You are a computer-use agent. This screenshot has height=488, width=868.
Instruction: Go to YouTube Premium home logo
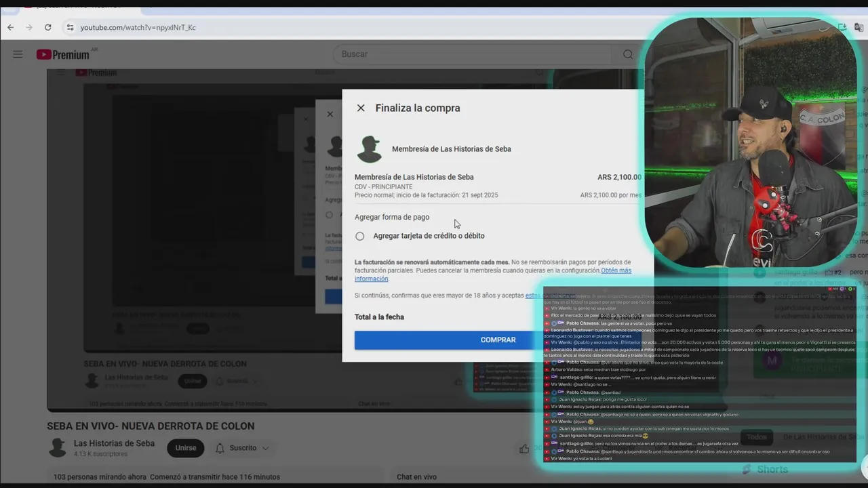click(x=63, y=54)
